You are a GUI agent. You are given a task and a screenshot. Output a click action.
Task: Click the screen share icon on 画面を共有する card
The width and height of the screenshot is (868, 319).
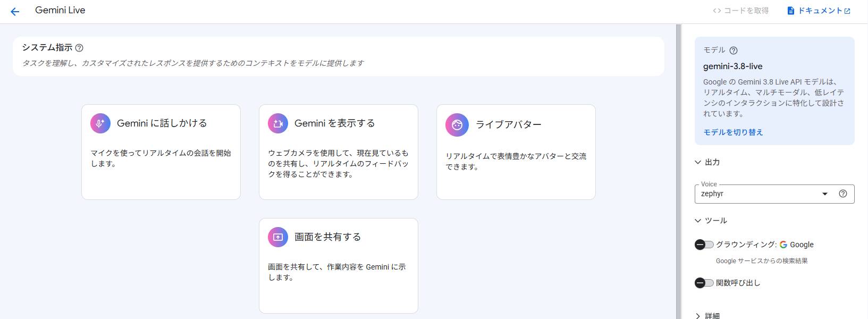278,237
